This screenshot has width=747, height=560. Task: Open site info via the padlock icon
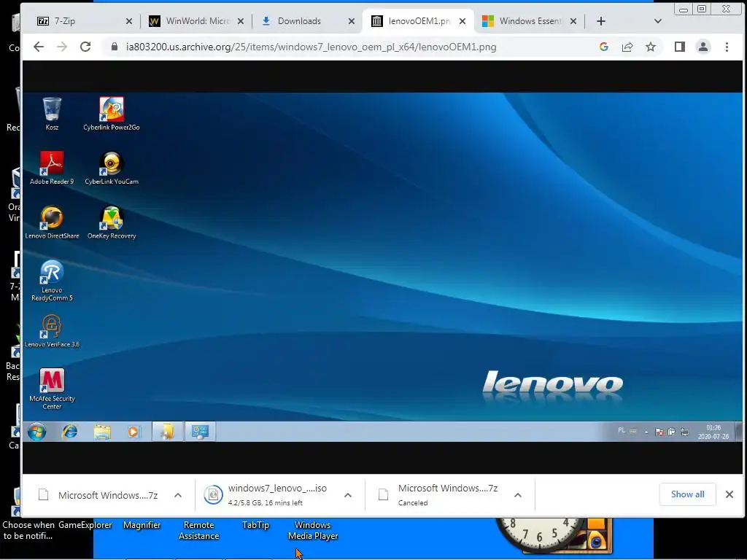114,47
